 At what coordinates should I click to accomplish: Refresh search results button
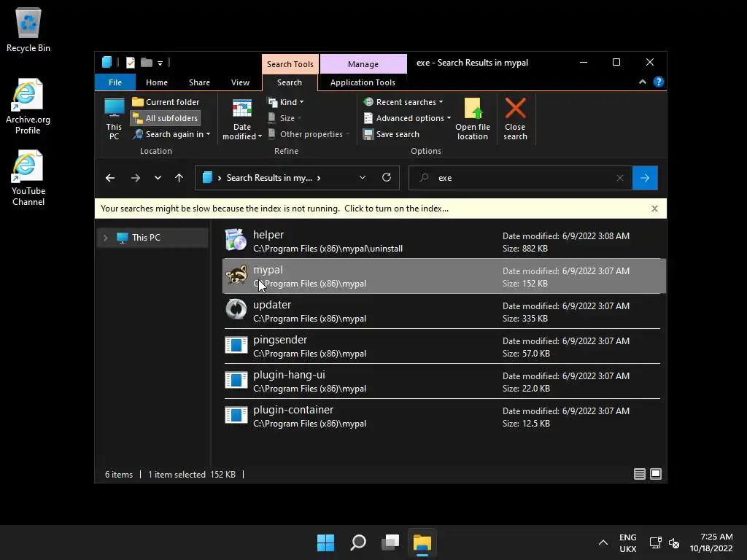click(x=387, y=178)
